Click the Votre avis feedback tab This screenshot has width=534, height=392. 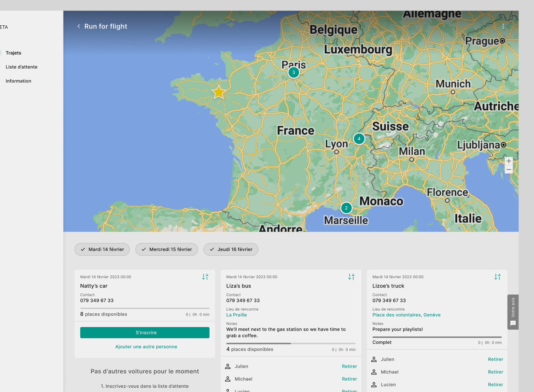(x=513, y=312)
